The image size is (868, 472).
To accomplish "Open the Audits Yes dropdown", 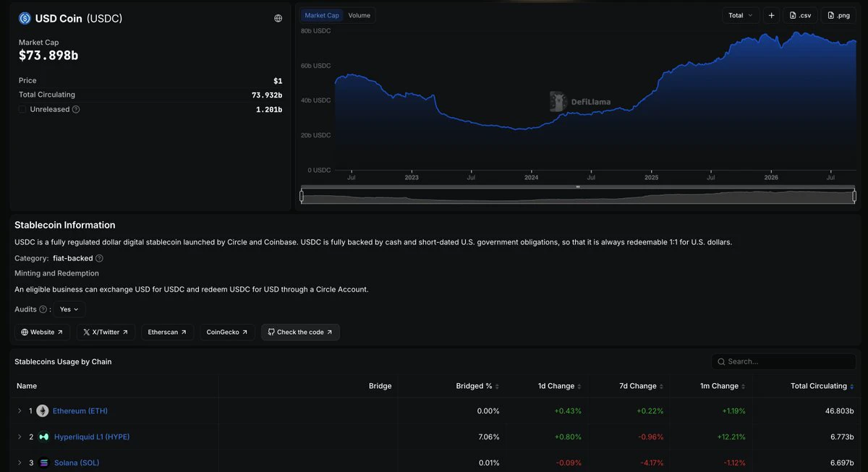I will coord(69,309).
